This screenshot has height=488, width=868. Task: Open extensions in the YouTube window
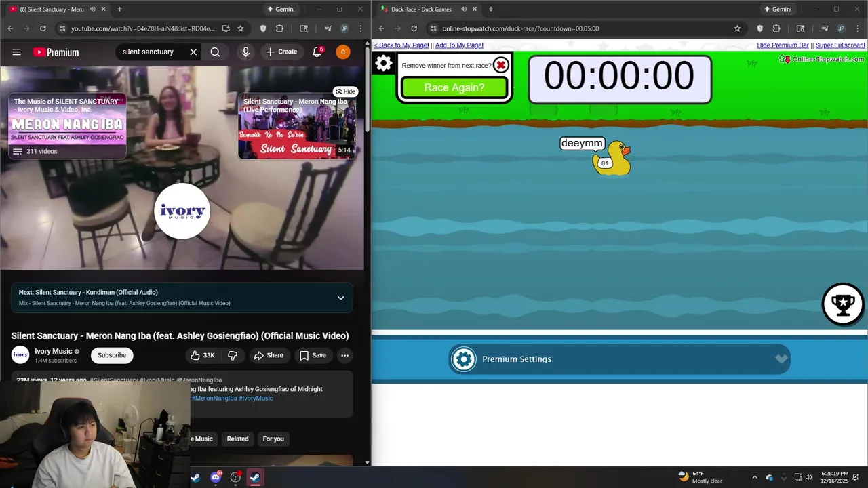tap(279, 28)
